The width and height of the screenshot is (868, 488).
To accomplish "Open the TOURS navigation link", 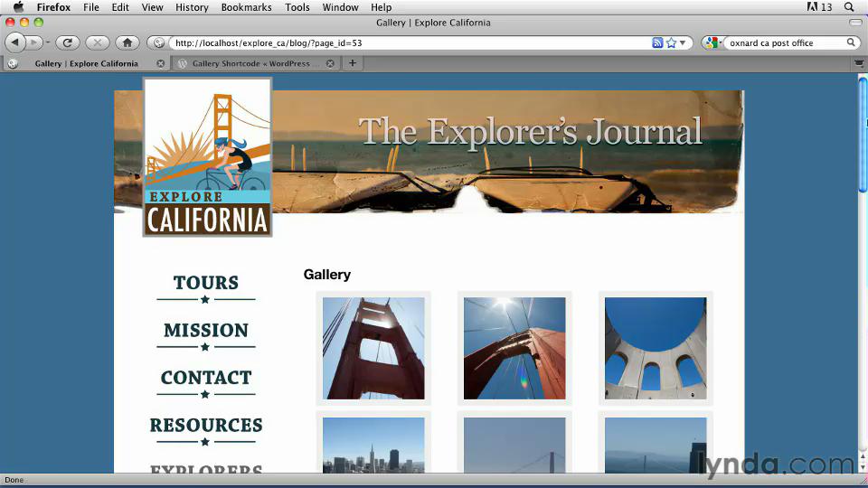I will click(206, 283).
